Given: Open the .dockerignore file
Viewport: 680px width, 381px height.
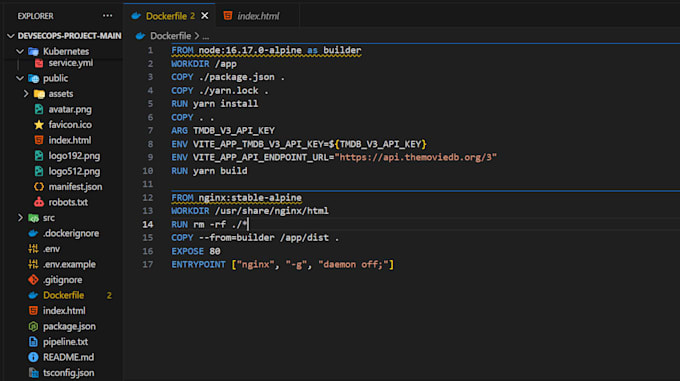Looking at the screenshot, I should [71, 234].
